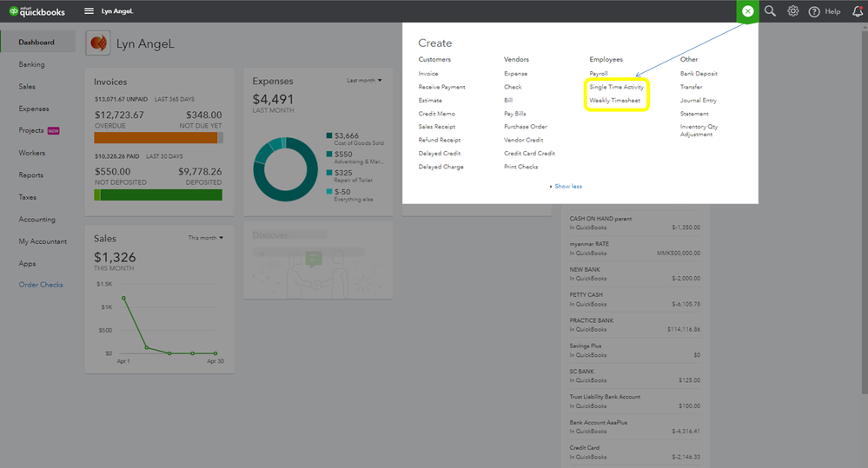Open Help from the top bar
This screenshot has width=868, height=468.
tap(825, 11)
